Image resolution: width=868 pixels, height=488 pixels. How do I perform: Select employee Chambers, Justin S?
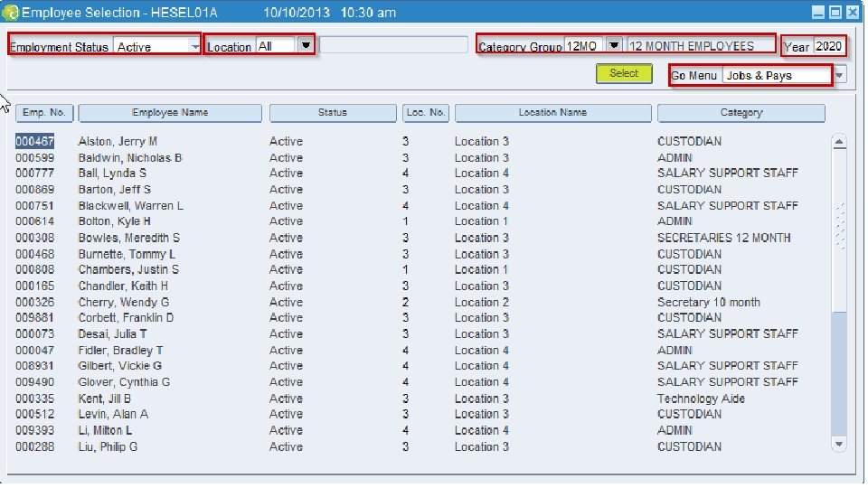click(x=128, y=269)
